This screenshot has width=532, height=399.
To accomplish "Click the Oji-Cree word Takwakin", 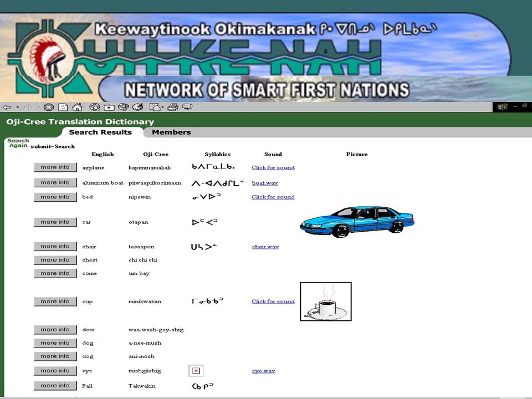I will [x=142, y=386].
